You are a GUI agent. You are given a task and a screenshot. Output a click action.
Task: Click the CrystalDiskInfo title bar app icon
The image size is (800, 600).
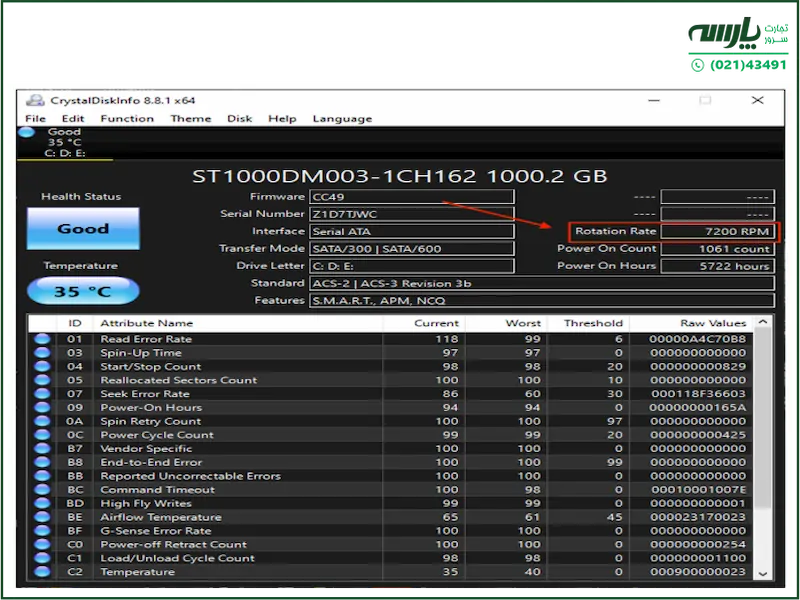coord(35,100)
